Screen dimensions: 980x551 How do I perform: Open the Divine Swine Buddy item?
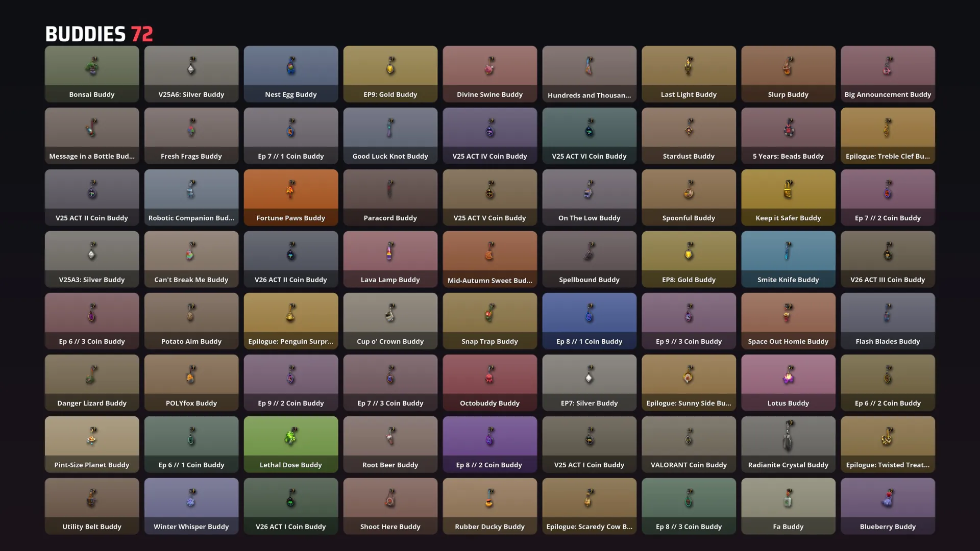tap(490, 74)
